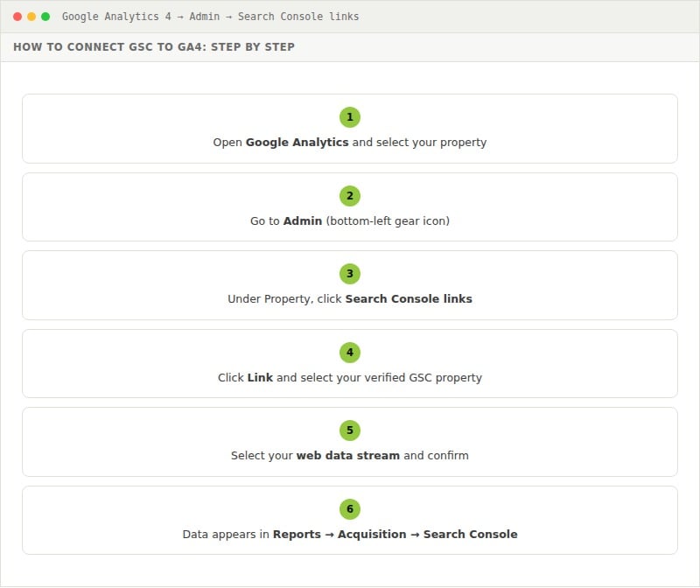Click the text 'Data appears in Reports → Acquisition → Search Console'
The image size is (700, 588).
pos(349,535)
